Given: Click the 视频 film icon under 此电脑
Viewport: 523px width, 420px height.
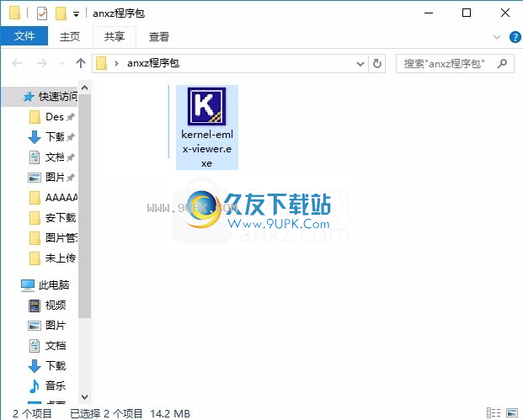Looking at the screenshot, I should (34, 306).
